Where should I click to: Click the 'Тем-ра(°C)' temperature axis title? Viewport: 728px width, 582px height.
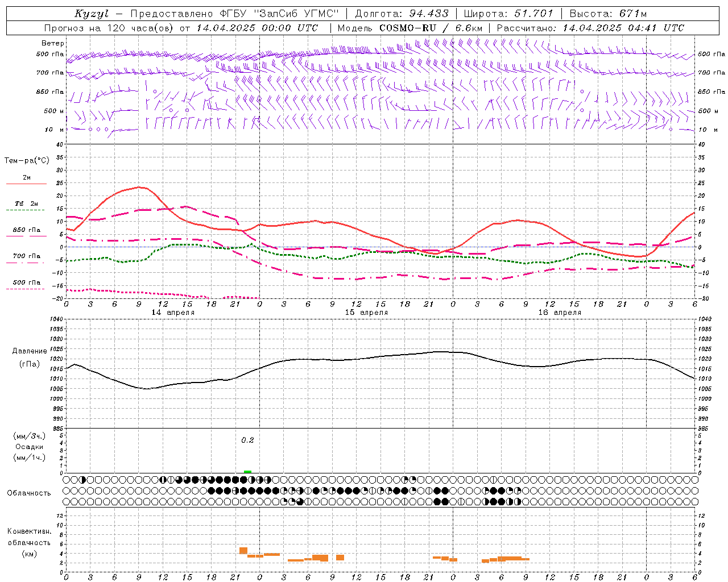[x=27, y=161]
